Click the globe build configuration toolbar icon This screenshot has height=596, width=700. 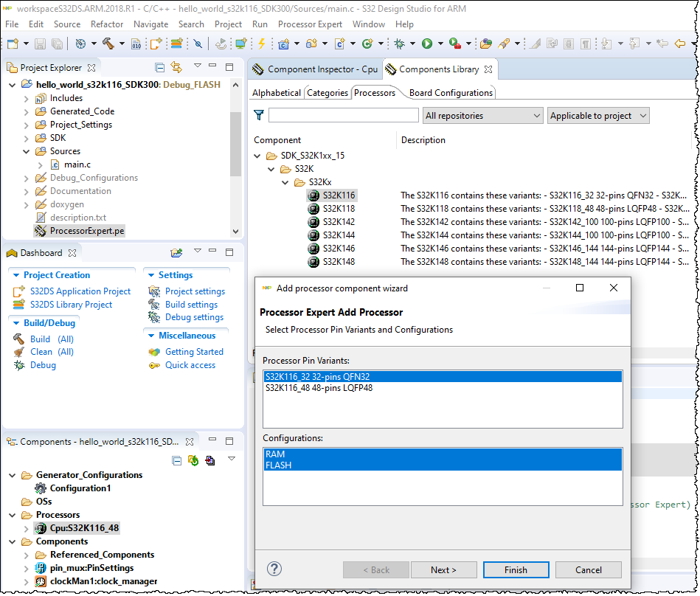80,44
